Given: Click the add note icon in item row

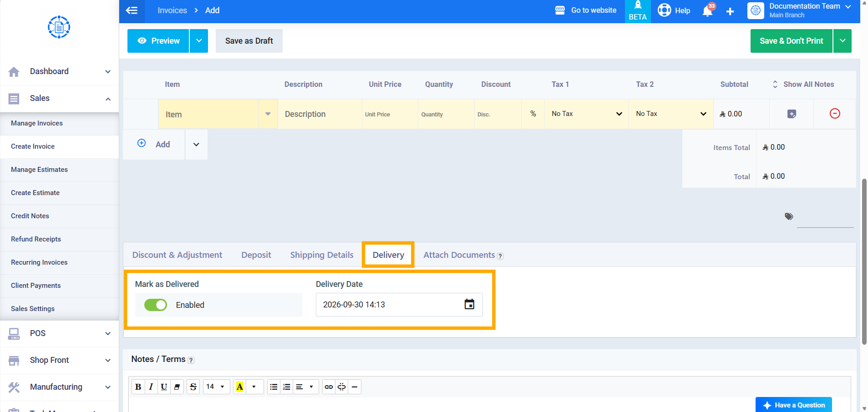Looking at the screenshot, I should 792,114.
